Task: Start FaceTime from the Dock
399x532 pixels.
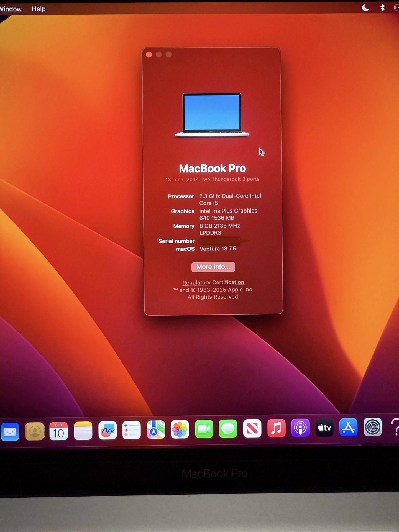Action: 204,429
